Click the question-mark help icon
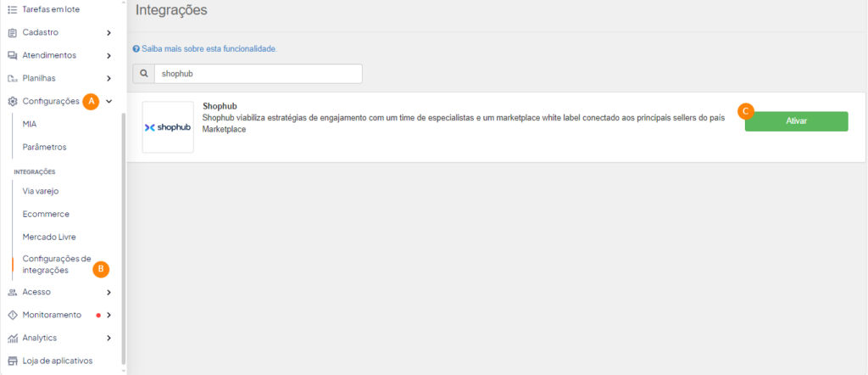Viewport: 868px width, 375px height. 136,49
